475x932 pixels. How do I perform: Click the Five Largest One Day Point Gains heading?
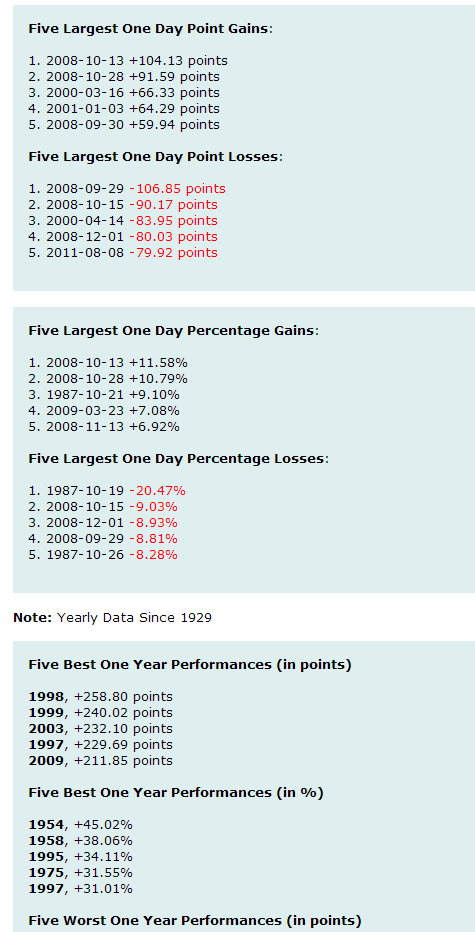click(x=150, y=29)
